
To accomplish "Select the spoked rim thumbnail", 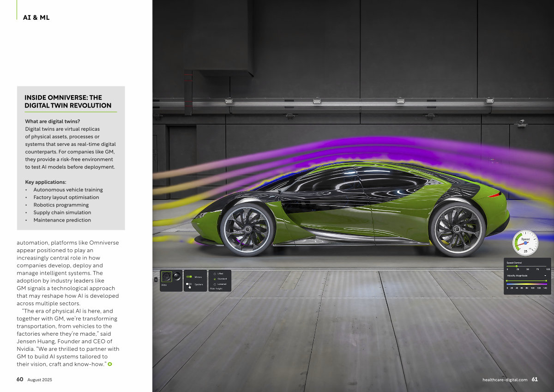I will (x=167, y=277).
